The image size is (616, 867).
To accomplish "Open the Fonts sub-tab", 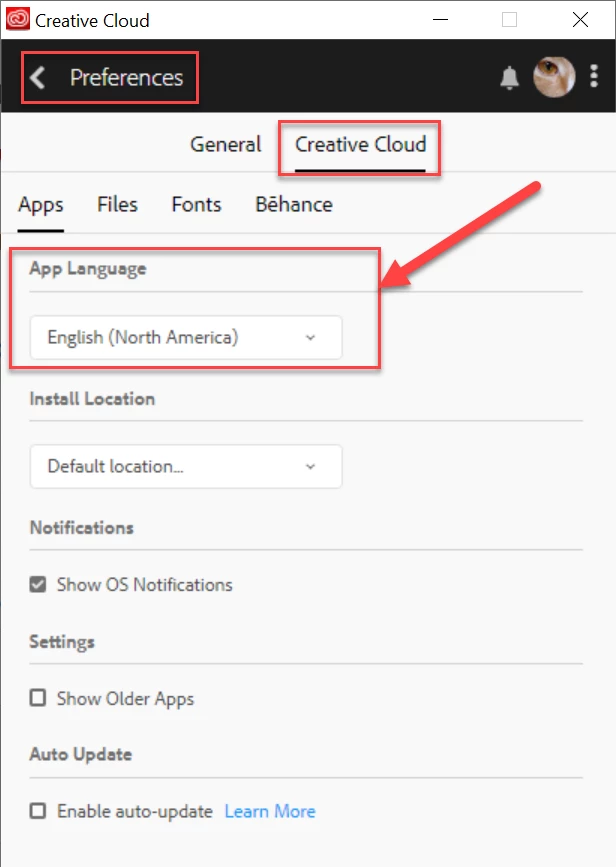I will tap(196, 204).
